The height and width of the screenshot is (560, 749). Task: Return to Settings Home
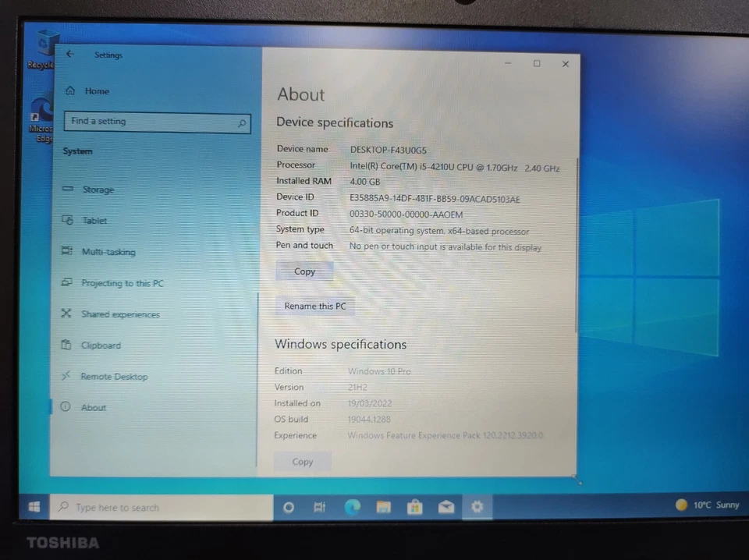(x=96, y=91)
